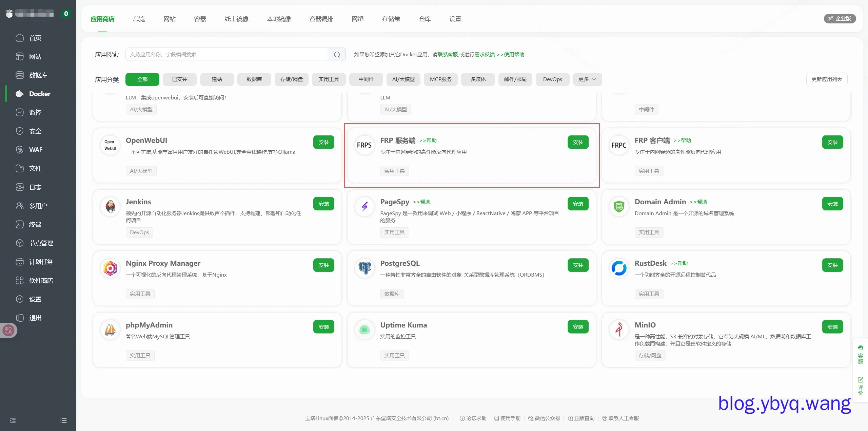Switch to the 总览 tab
Image resolution: width=868 pixels, height=431 pixels.
click(x=139, y=19)
